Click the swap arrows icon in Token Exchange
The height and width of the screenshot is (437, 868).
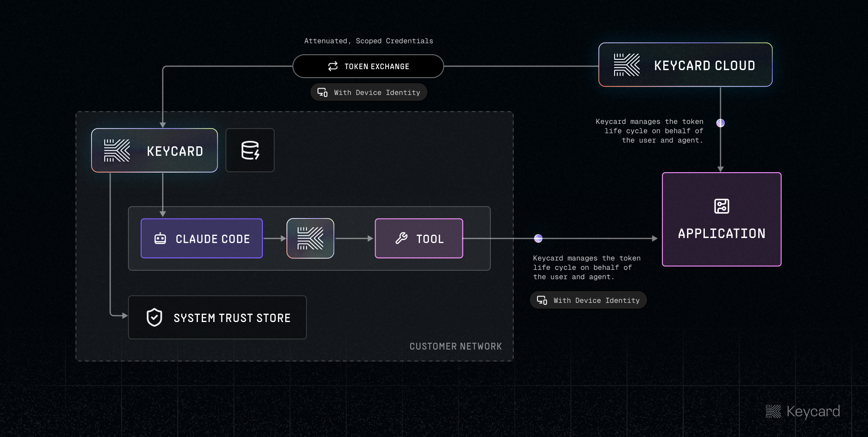coord(333,66)
